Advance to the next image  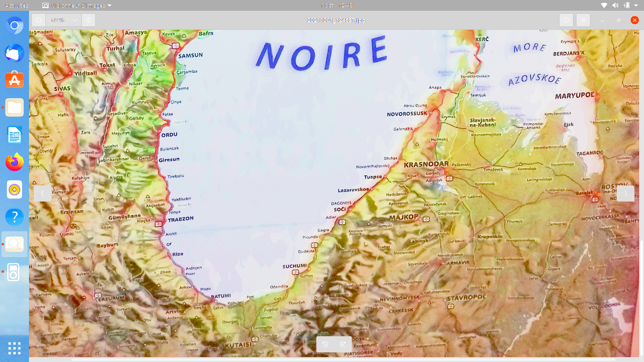pyautogui.click(x=625, y=193)
